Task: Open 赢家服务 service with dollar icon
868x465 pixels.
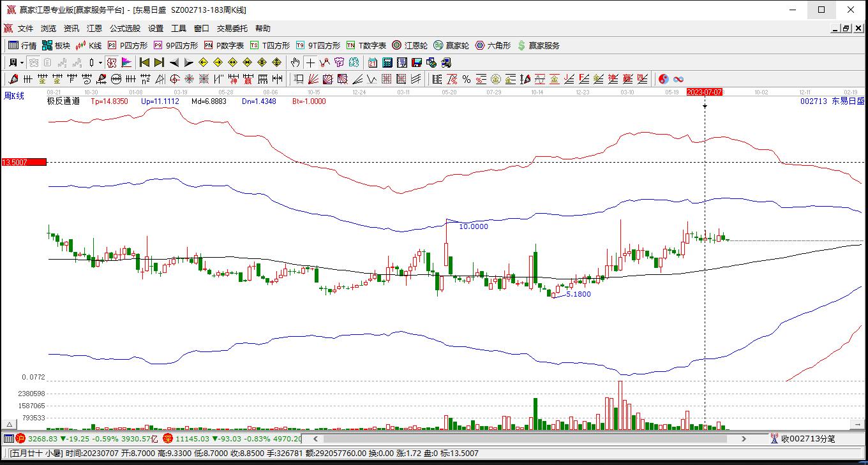Action: click(539, 45)
